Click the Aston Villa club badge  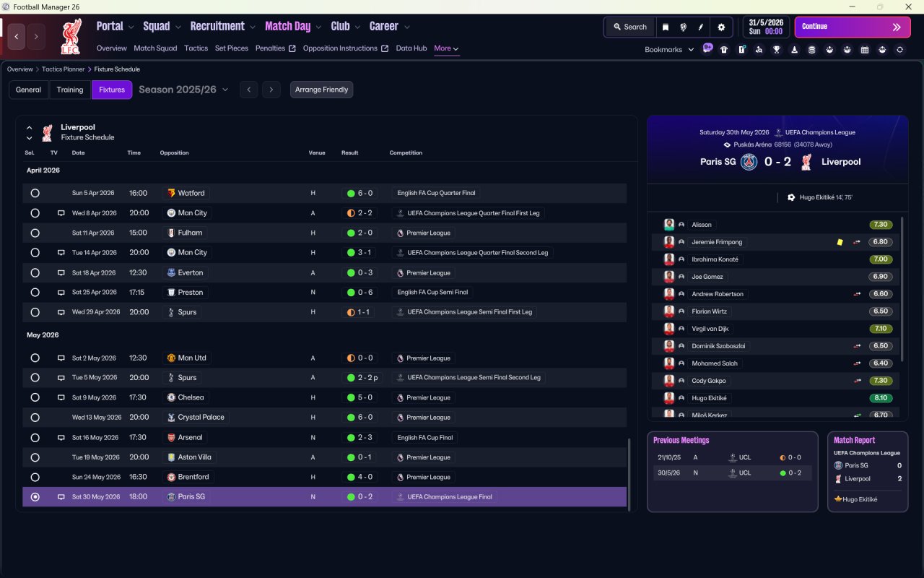click(x=171, y=457)
